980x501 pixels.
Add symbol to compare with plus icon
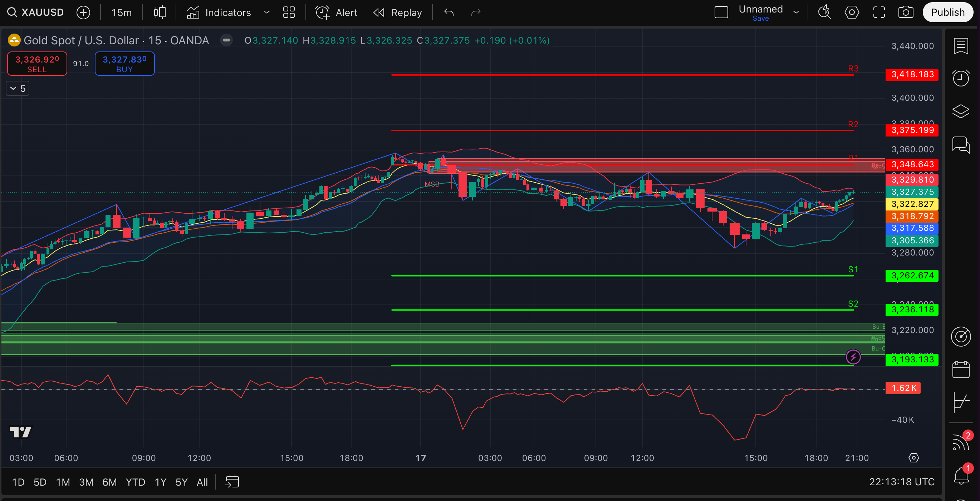(x=83, y=13)
